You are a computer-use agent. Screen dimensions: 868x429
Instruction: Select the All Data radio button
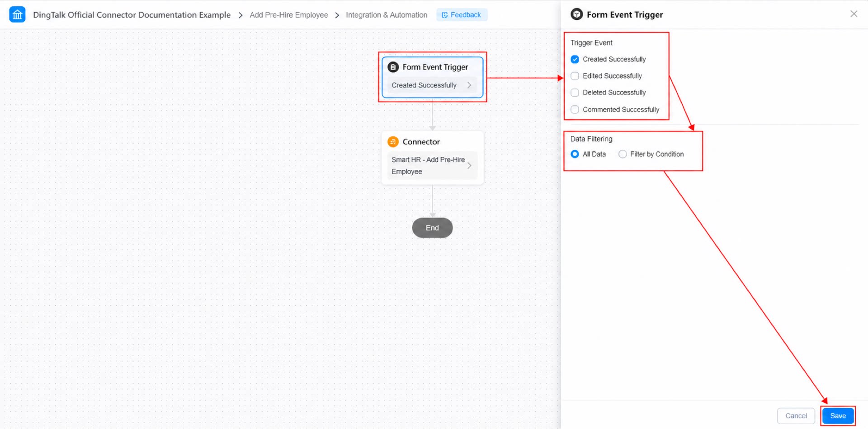click(x=575, y=154)
